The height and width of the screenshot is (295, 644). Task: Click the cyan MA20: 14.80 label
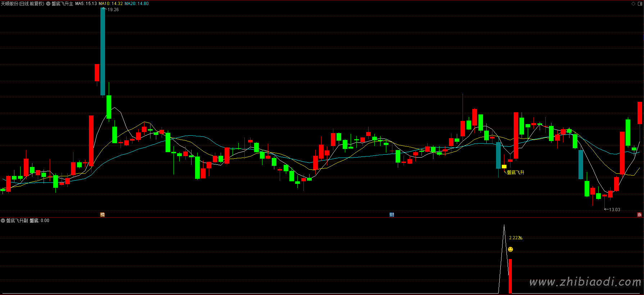coord(136,4)
